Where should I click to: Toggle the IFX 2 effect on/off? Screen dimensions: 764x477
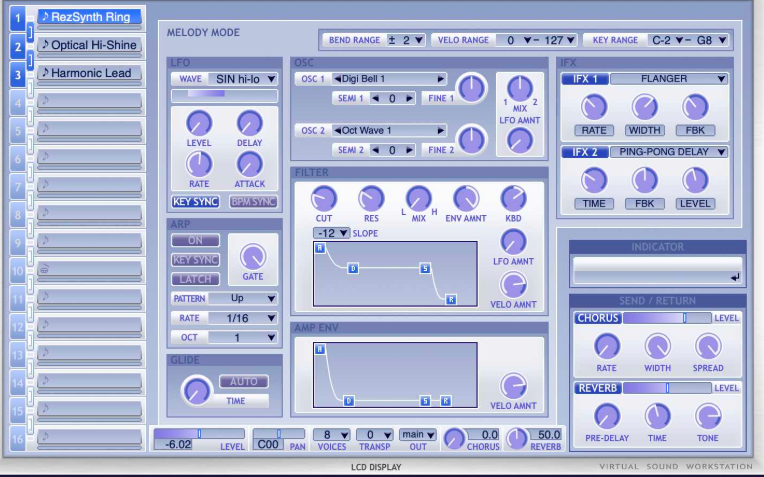pos(585,152)
